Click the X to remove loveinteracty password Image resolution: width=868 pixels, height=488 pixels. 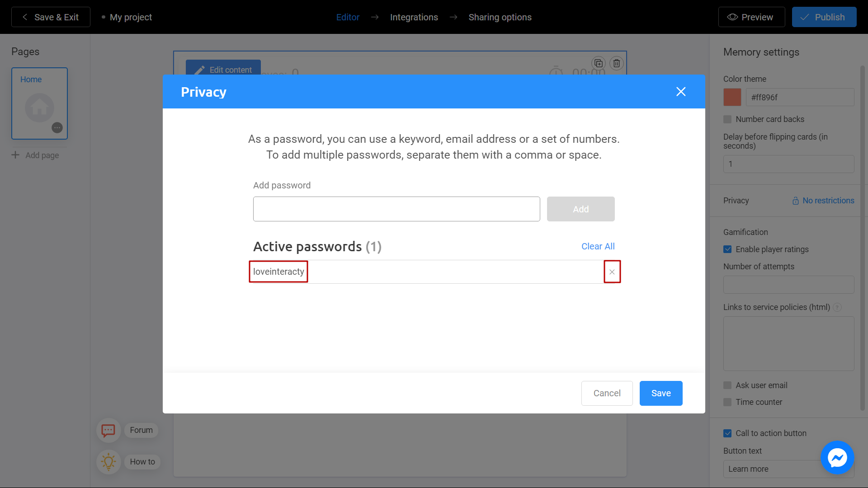[x=611, y=272]
